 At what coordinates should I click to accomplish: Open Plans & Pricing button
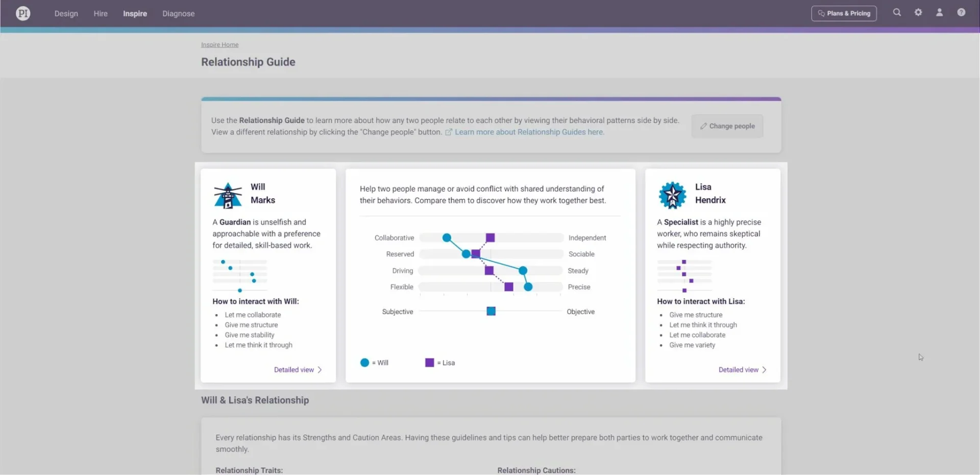point(844,13)
